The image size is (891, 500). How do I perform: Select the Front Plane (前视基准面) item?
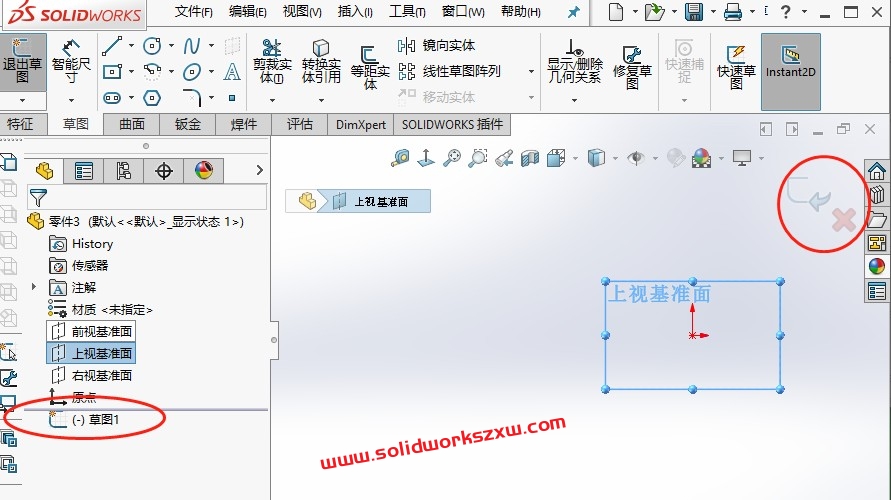(91, 331)
